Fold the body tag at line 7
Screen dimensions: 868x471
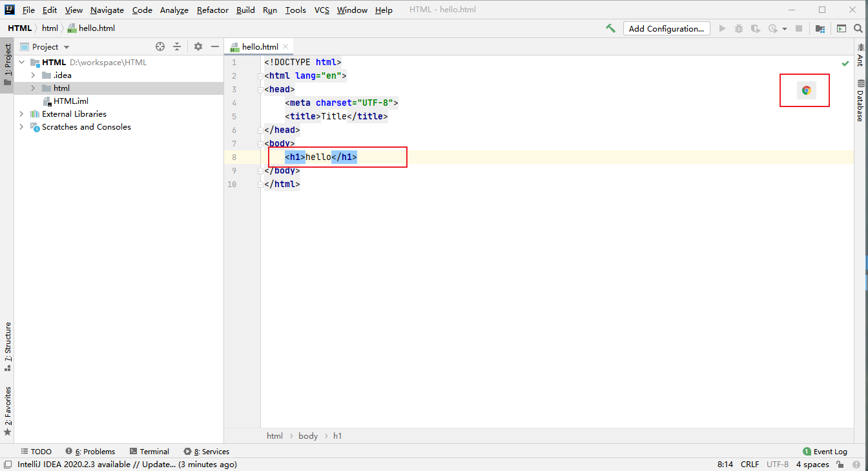[260, 144]
